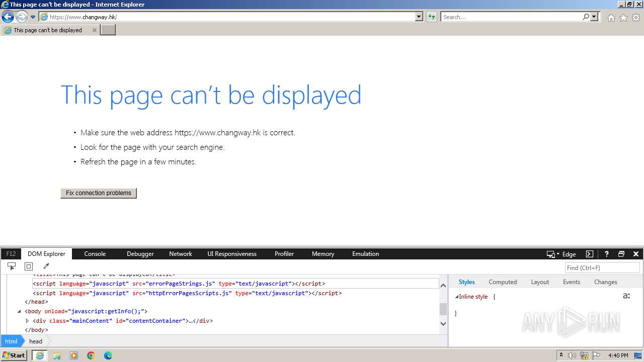The width and height of the screenshot is (644, 362).
Task: Switch to the Changes pane
Action: [606, 282]
